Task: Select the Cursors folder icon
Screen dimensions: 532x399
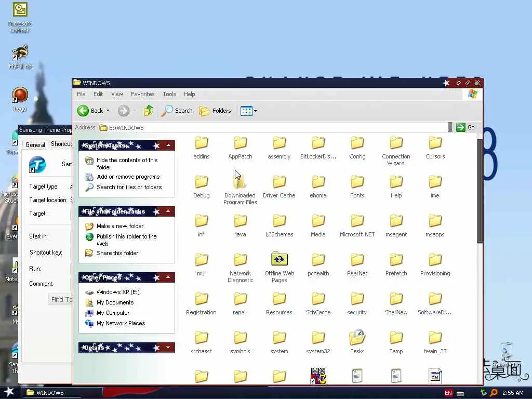Action: tap(435, 143)
